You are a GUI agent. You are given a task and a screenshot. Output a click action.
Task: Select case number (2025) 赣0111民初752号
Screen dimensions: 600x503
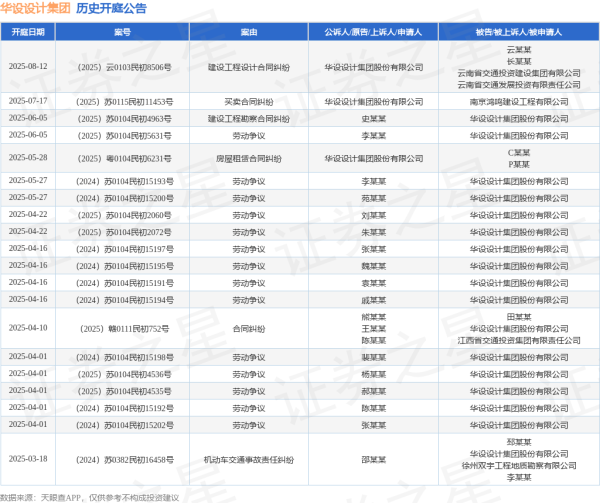(x=124, y=329)
